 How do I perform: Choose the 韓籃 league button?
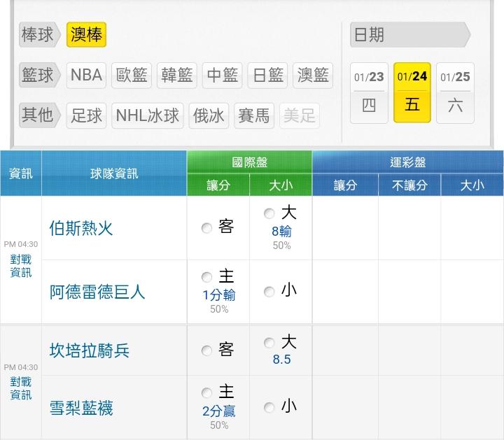[177, 76]
